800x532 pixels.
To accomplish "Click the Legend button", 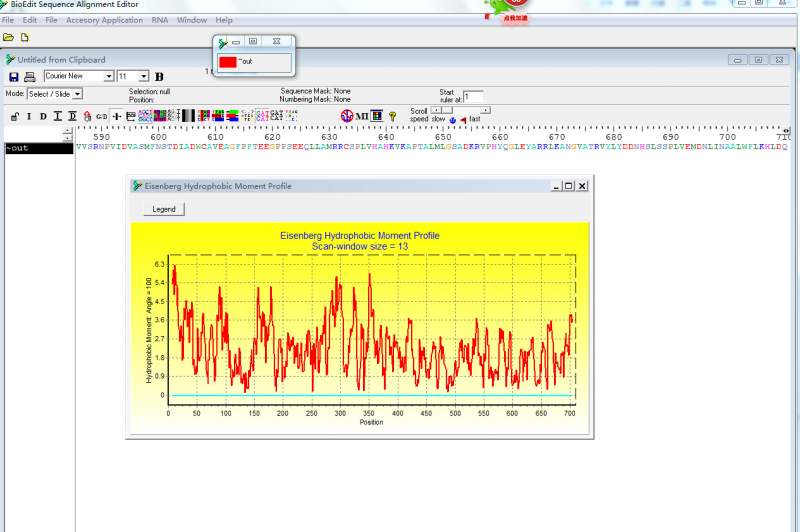I will (x=163, y=209).
